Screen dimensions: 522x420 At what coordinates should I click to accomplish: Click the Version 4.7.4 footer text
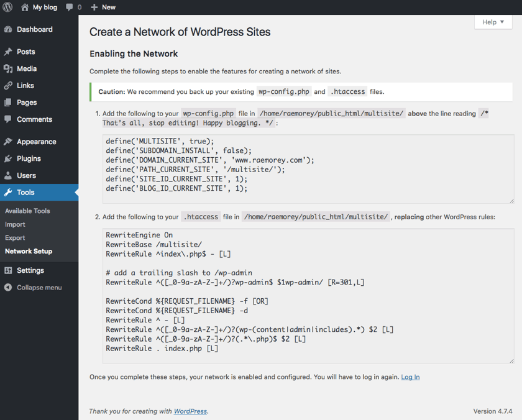(493, 411)
